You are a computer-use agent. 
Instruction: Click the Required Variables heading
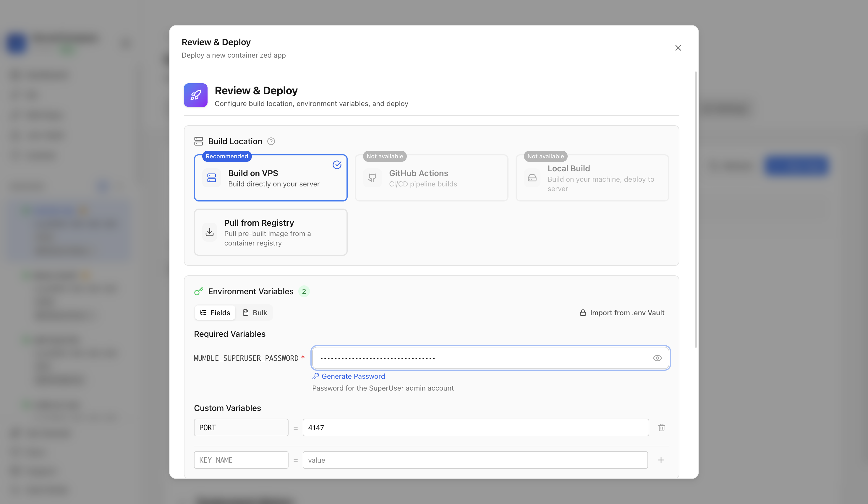click(x=230, y=334)
